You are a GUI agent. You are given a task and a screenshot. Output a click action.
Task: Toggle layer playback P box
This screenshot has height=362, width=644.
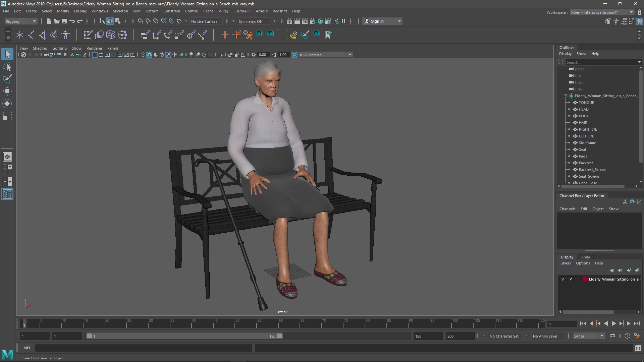pos(571,279)
